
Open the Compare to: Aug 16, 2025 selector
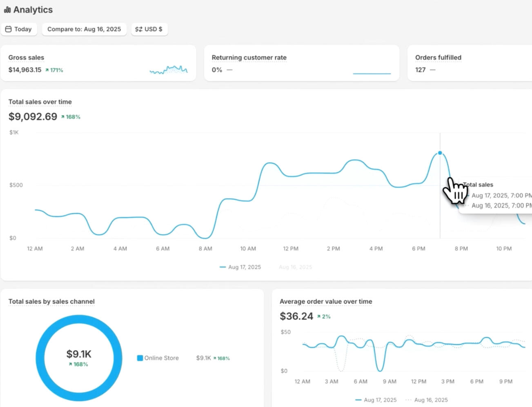point(84,29)
